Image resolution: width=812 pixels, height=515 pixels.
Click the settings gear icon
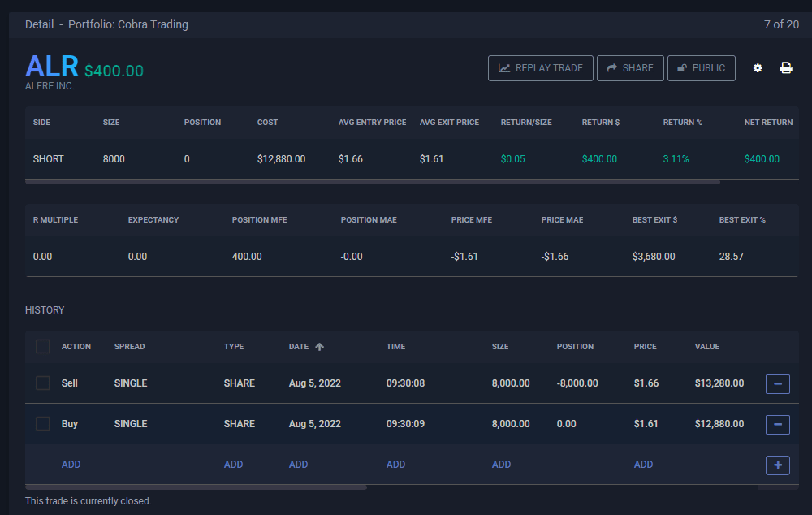tap(758, 68)
